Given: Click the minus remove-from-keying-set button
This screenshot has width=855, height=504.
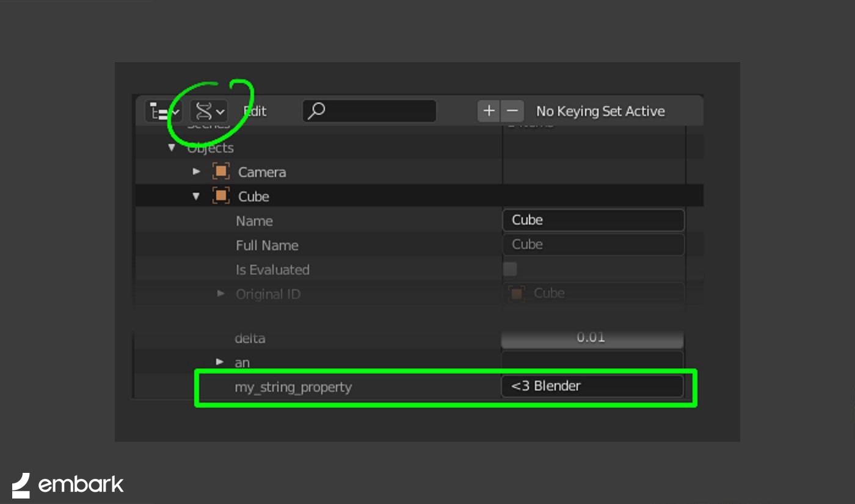Looking at the screenshot, I should coord(512,111).
